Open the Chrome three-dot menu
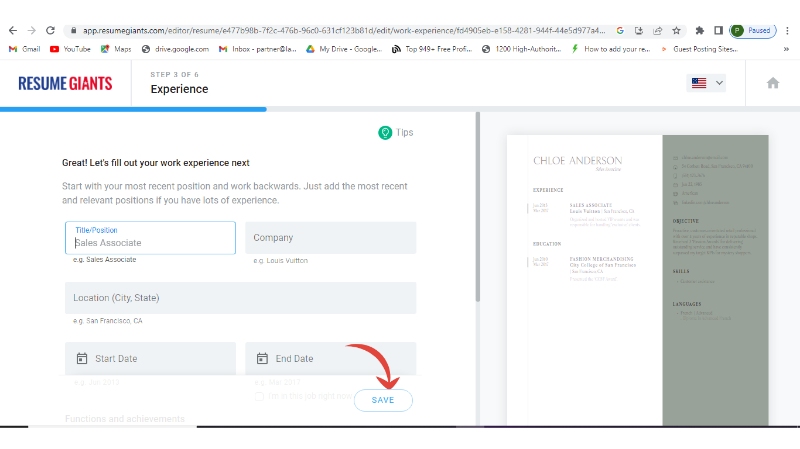The width and height of the screenshot is (800, 449). point(787,31)
